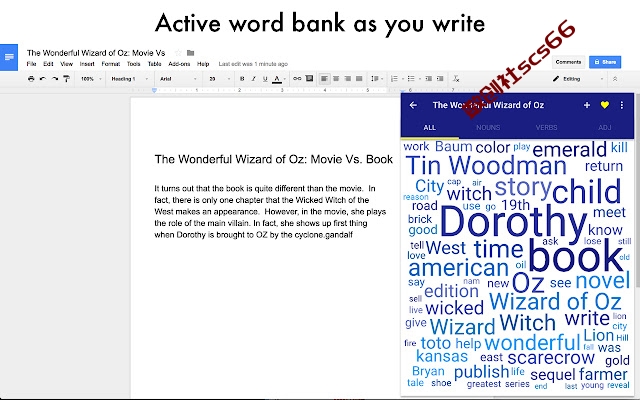Open the Edit menu

coord(48,64)
